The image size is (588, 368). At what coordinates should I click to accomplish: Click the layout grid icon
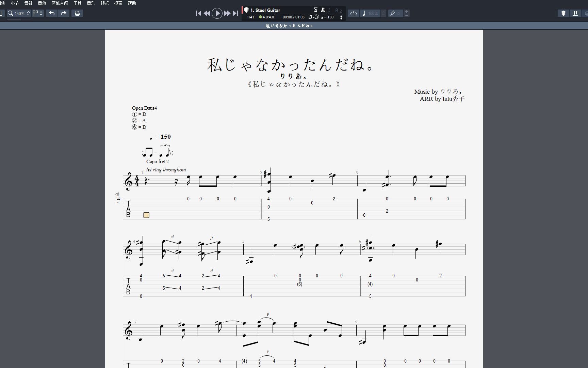point(35,13)
